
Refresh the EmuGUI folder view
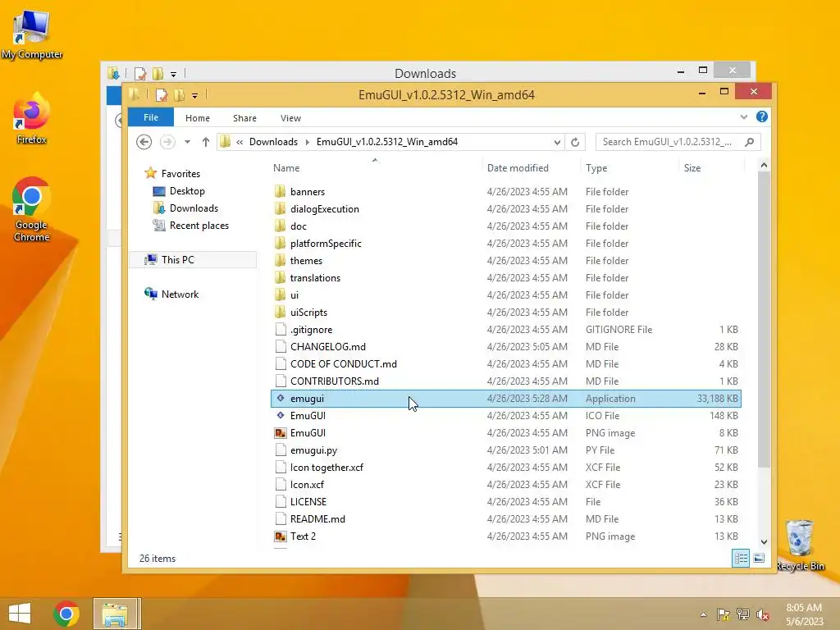(575, 142)
